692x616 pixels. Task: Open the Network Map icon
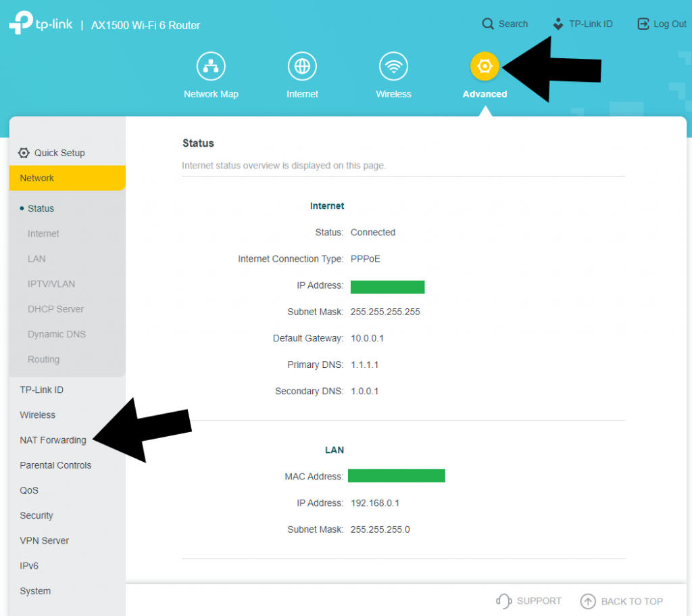(211, 66)
